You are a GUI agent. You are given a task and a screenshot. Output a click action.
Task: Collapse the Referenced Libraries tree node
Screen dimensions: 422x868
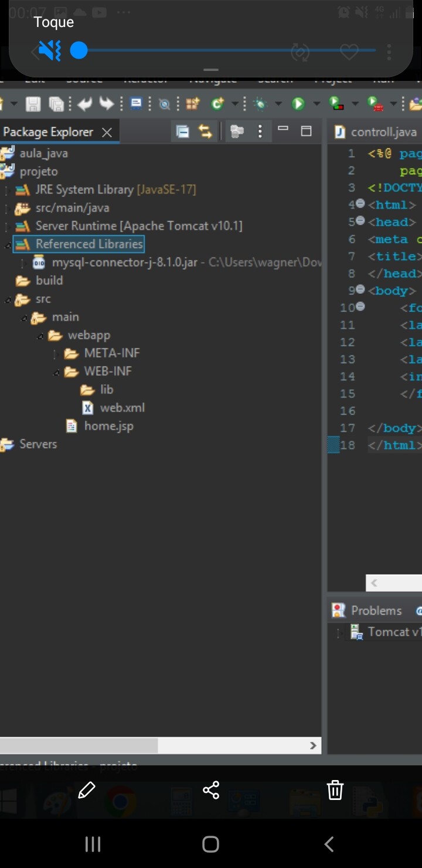(7, 245)
